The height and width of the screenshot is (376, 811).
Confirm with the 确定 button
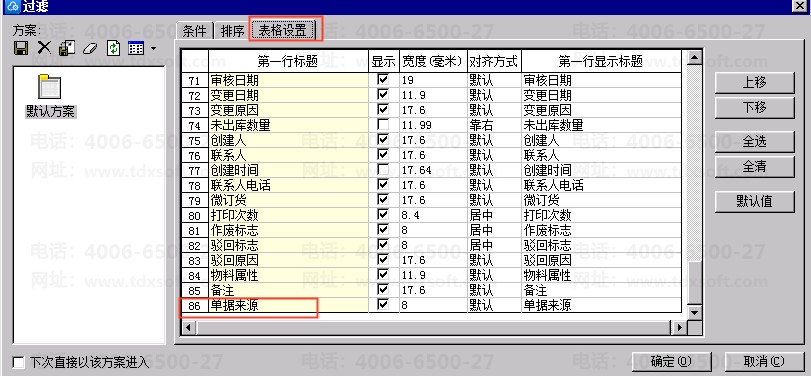tap(671, 362)
